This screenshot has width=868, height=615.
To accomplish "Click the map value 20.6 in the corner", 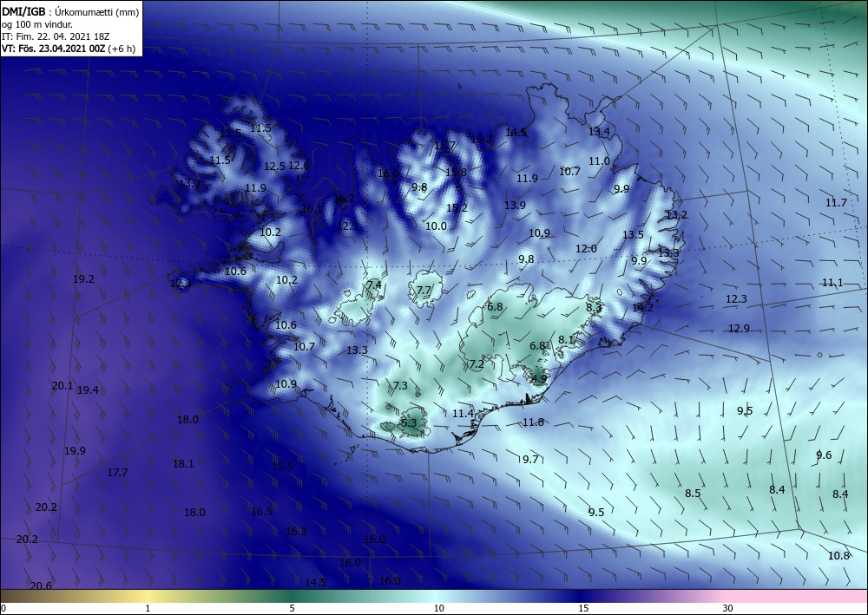I will (x=41, y=586).
